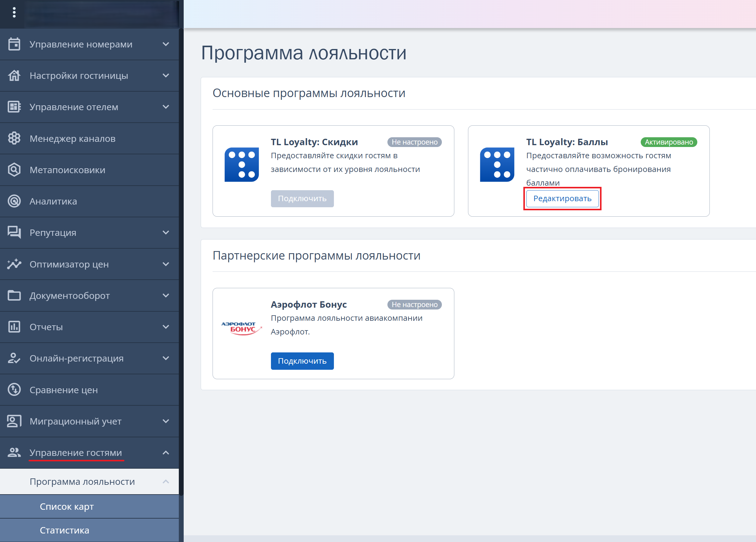Expand Управление номерами menu chevron
The height and width of the screenshot is (542, 756).
tap(166, 44)
